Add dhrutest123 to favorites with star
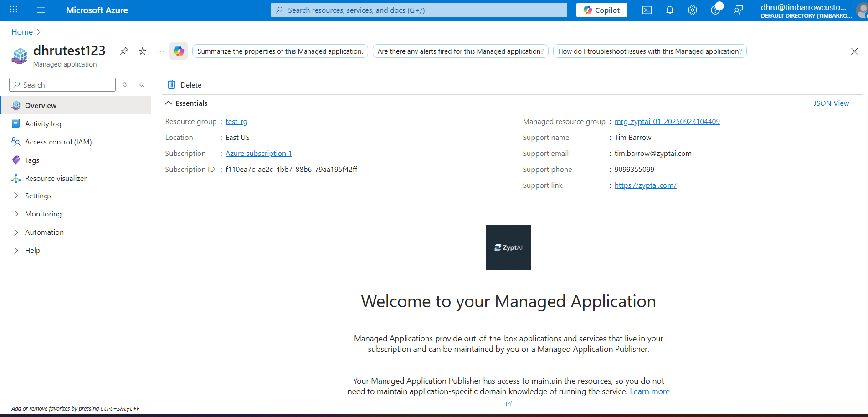Image resolution: width=868 pixels, height=417 pixels. (143, 51)
